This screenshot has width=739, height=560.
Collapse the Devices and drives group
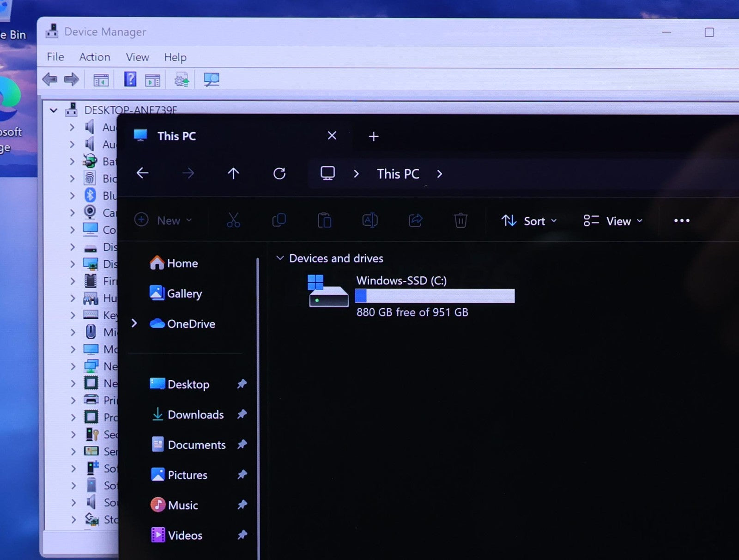point(279,258)
